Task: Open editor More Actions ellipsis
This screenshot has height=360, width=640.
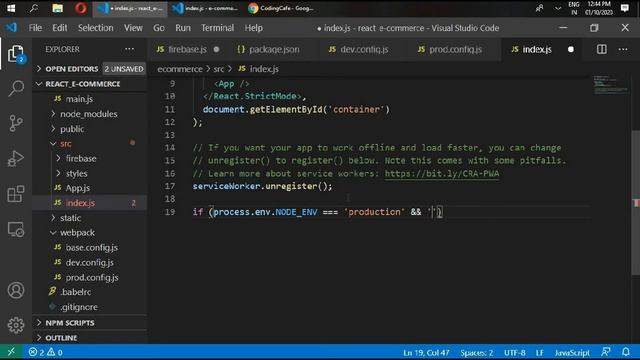Action: [623, 49]
